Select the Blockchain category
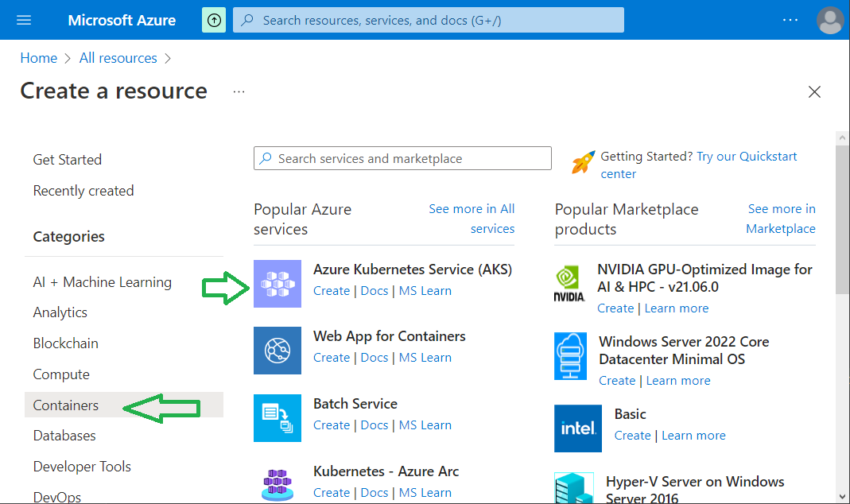 click(x=65, y=343)
